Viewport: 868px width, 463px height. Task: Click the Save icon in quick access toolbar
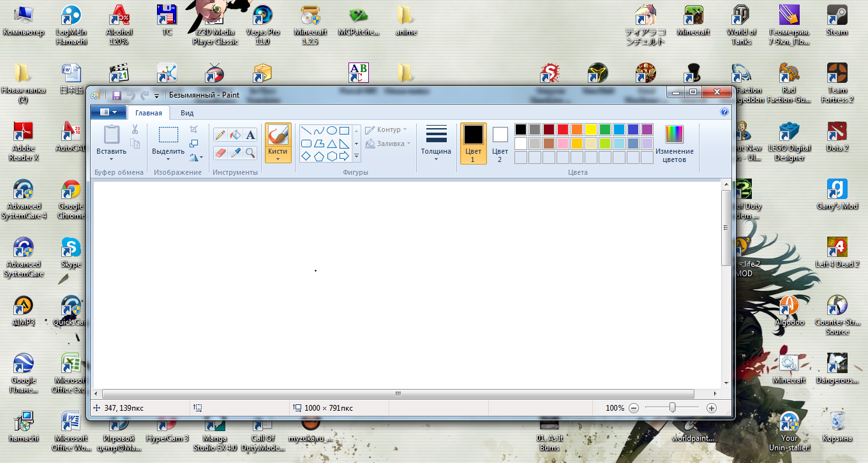(x=117, y=95)
